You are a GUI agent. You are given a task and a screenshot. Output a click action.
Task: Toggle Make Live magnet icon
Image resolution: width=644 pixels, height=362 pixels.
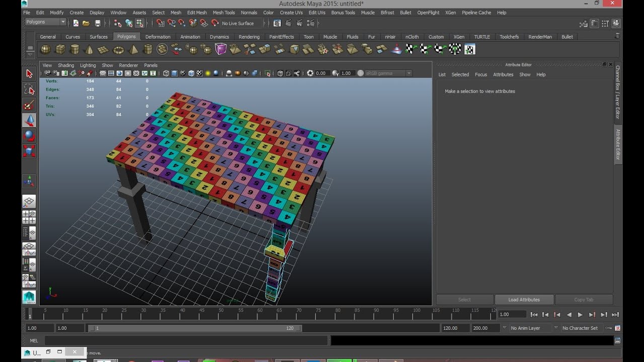[215, 23]
